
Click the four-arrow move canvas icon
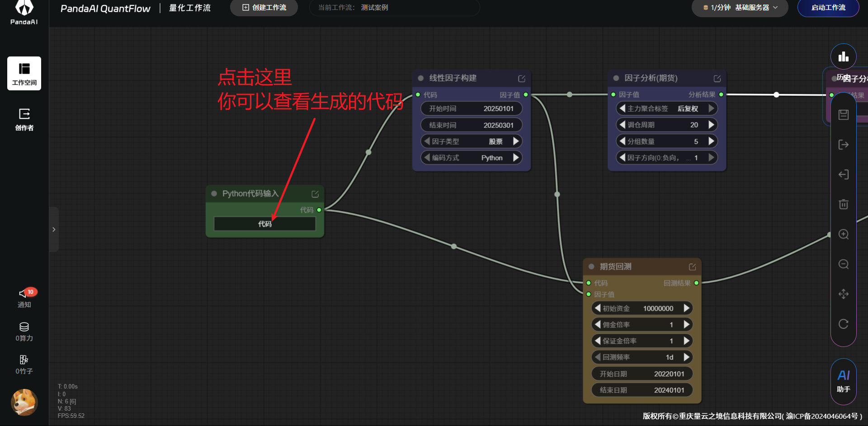844,294
